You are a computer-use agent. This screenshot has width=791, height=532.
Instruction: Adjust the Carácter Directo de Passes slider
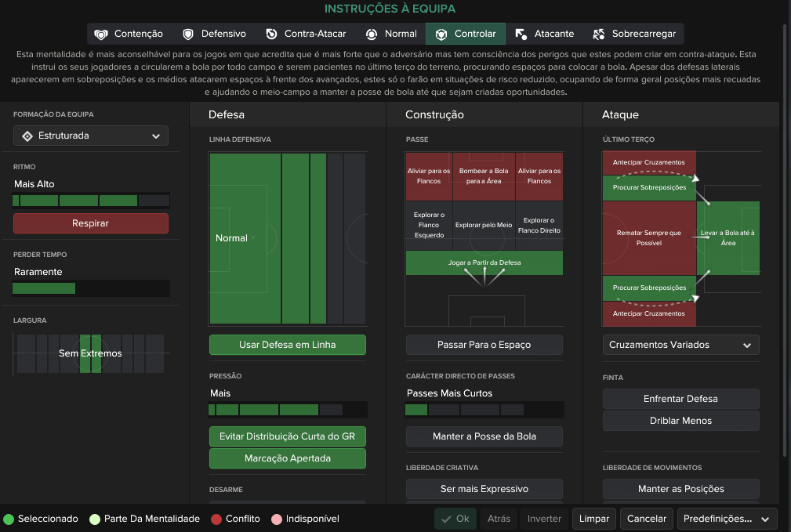coord(484,410)
